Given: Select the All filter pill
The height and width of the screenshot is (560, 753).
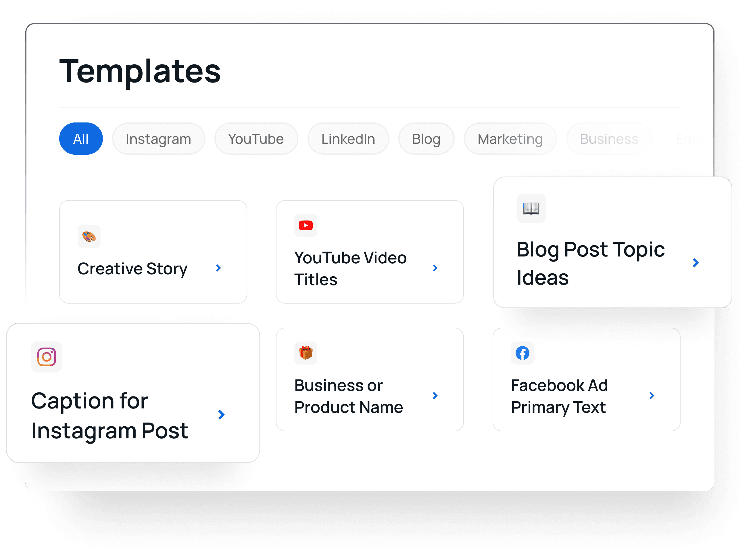Looking at the screenshot, I should (81, 139).
